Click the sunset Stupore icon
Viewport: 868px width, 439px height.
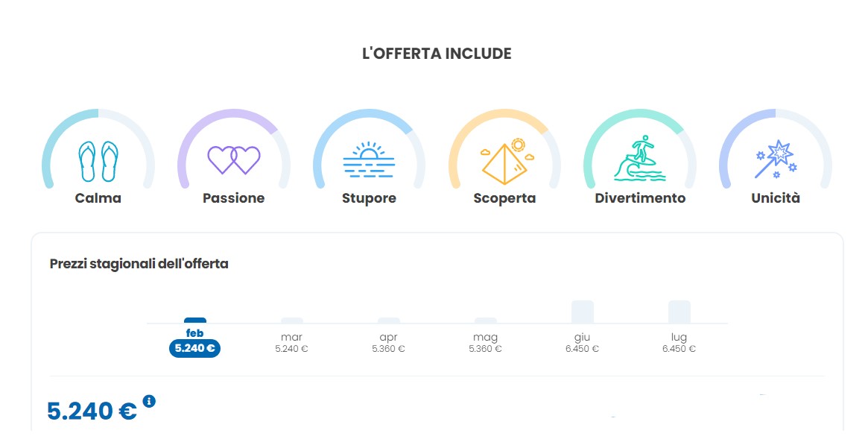point(369,160)
